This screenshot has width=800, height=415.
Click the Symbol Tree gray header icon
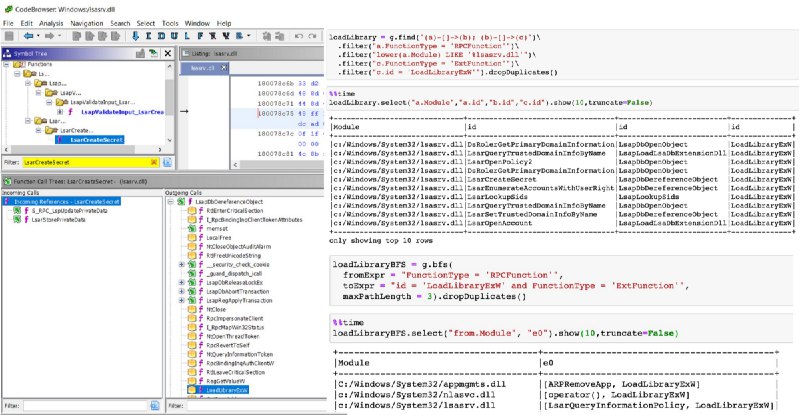coord(140,53)
